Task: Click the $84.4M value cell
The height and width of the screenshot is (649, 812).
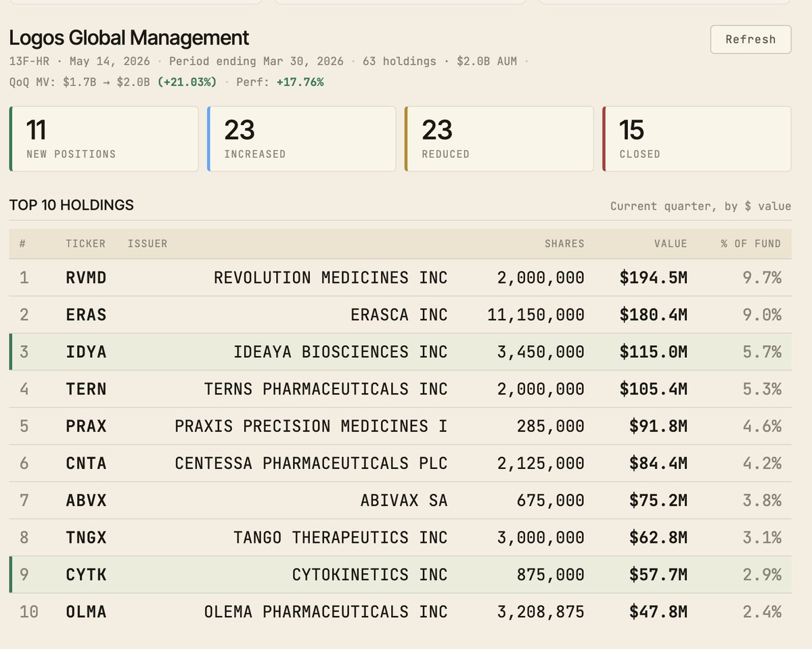Action: pos(658,464)
